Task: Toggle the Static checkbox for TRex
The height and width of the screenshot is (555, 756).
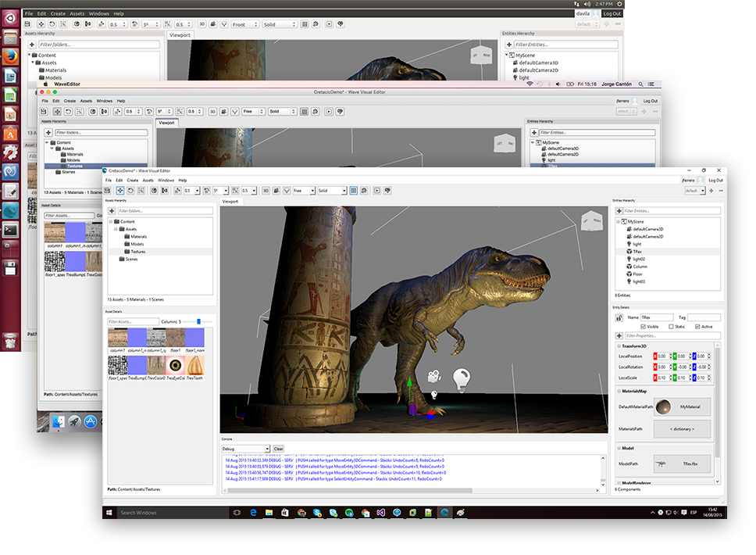Action: [671, 327]
